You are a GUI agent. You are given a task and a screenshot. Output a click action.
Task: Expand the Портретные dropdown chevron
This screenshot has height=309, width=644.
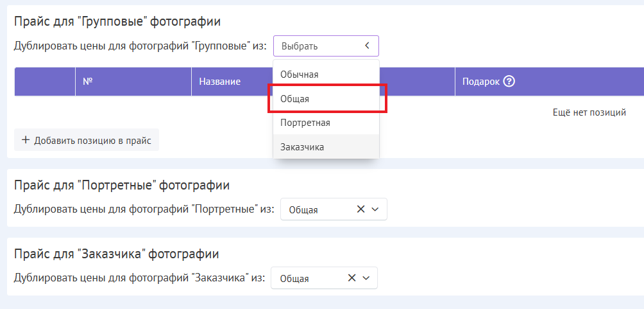tap(375, 209)
